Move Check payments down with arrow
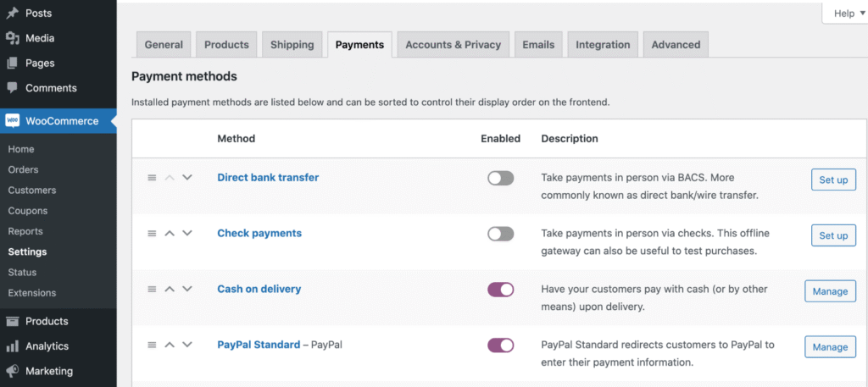 coord(187,233)
